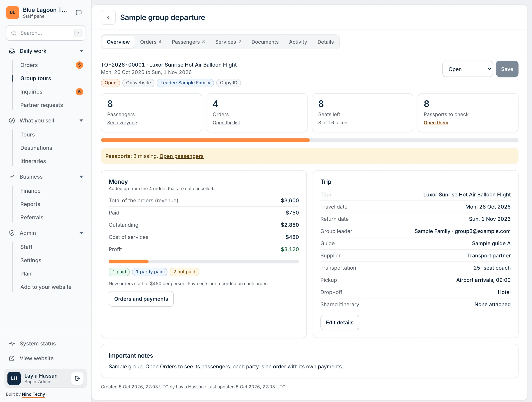Click the Business chart icon
This screenshot has height=402, width=532.
pos(12,177)
